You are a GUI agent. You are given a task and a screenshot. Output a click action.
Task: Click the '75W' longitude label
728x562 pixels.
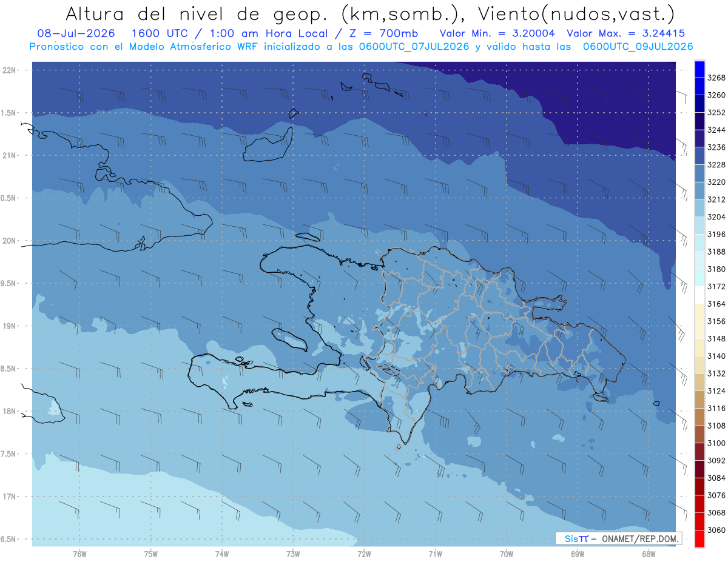point(151,554)
